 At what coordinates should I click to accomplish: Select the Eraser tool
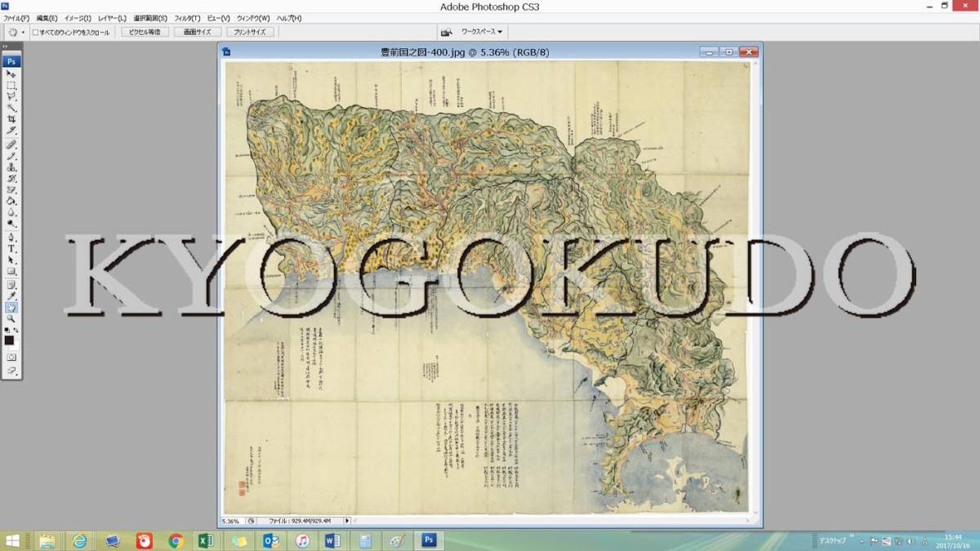[11, 190]
